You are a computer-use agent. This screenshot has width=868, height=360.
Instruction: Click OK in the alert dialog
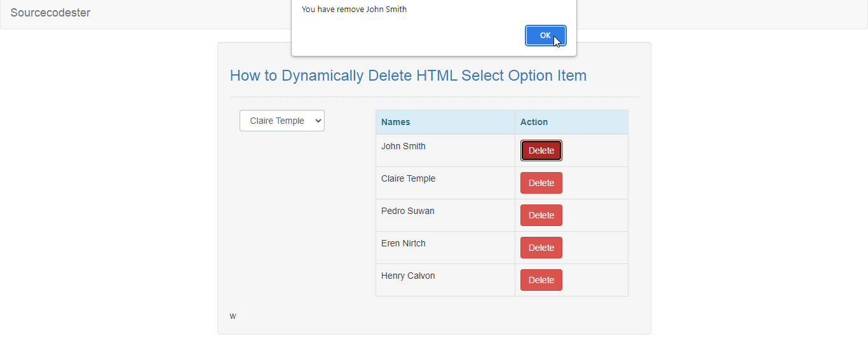point(545,36)
